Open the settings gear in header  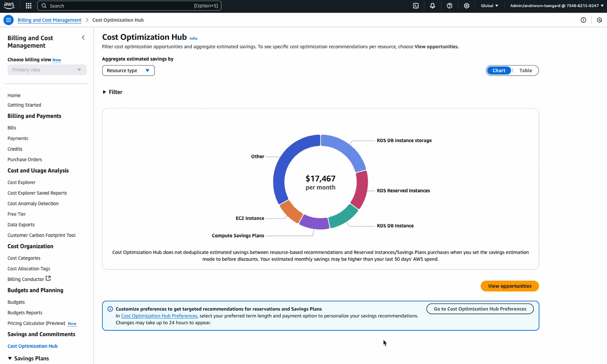[466, 6]
